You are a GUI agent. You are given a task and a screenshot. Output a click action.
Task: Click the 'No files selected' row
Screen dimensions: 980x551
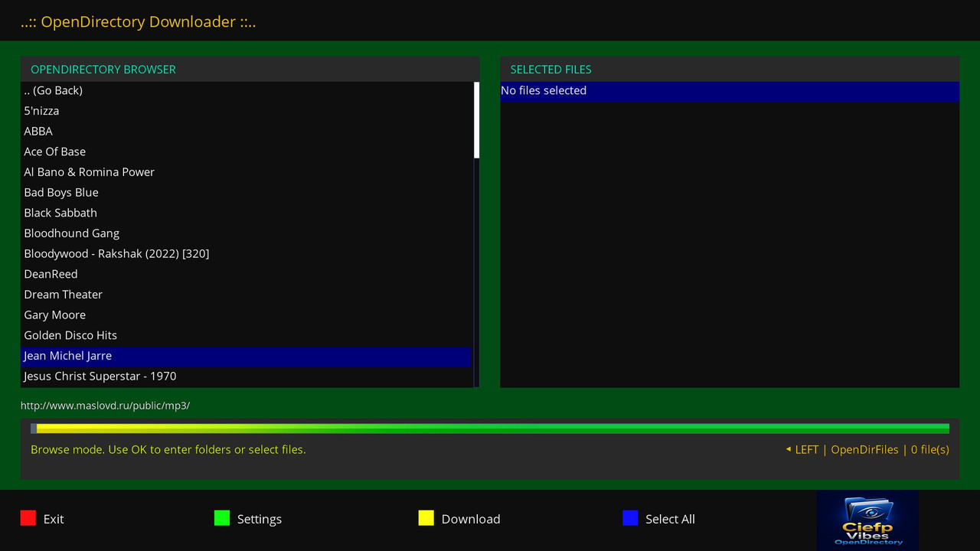click(x=730, y=91)
